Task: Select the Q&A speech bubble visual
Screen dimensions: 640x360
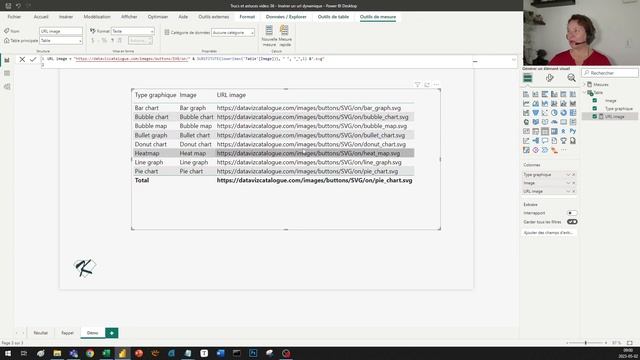Action: pyautogui.click(x=545, y=141)
